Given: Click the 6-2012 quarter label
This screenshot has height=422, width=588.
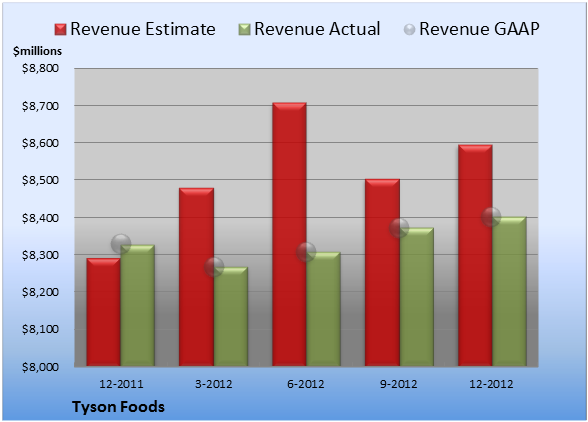Looking at the screenshot, I should click(x=306, y=384).
